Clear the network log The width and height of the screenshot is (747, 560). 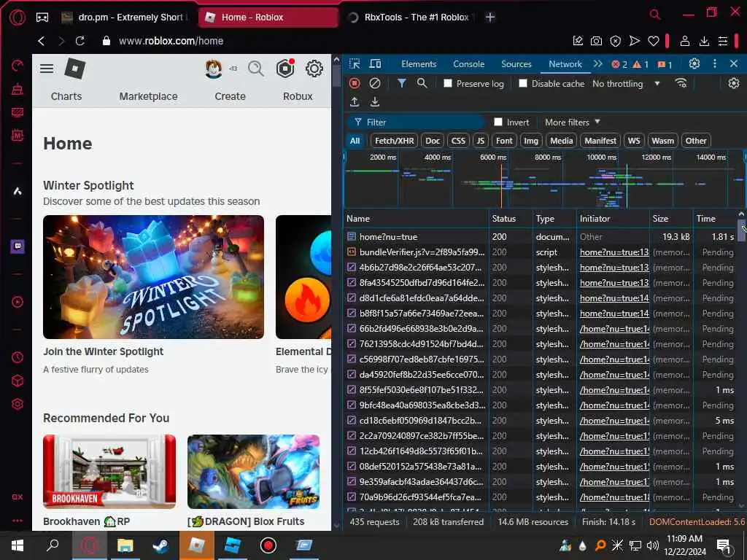375,83
